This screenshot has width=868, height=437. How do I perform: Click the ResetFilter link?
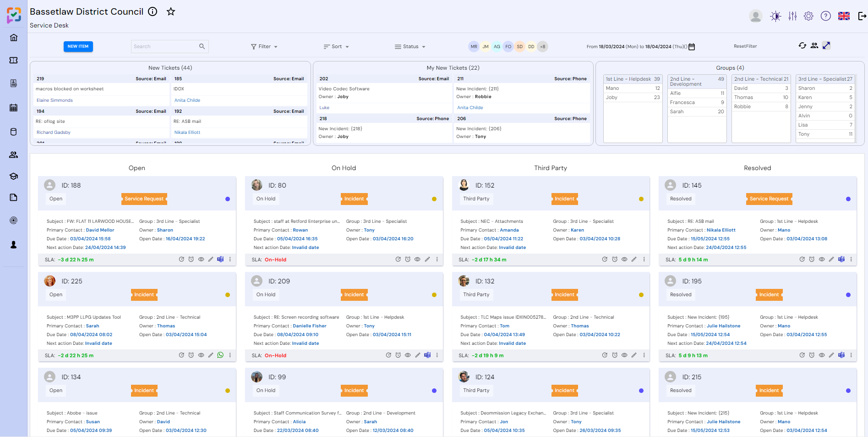(x=745, y=46)
